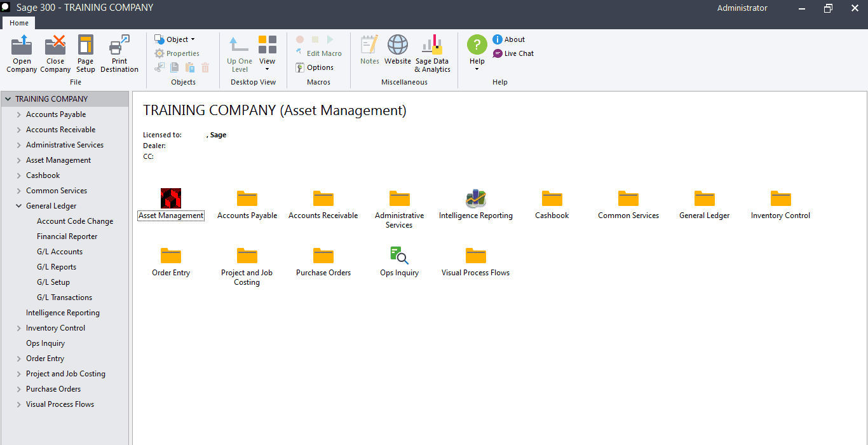The image size is (868, 445).
Task: Select Common Services tree label
Action: click(57, 191)
